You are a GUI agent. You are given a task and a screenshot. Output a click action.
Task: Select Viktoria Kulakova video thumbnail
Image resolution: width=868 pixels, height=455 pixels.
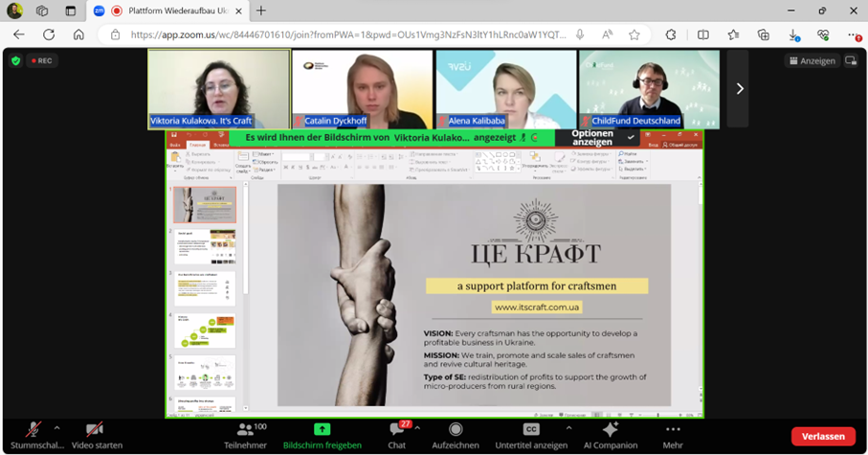coord(218,89)
